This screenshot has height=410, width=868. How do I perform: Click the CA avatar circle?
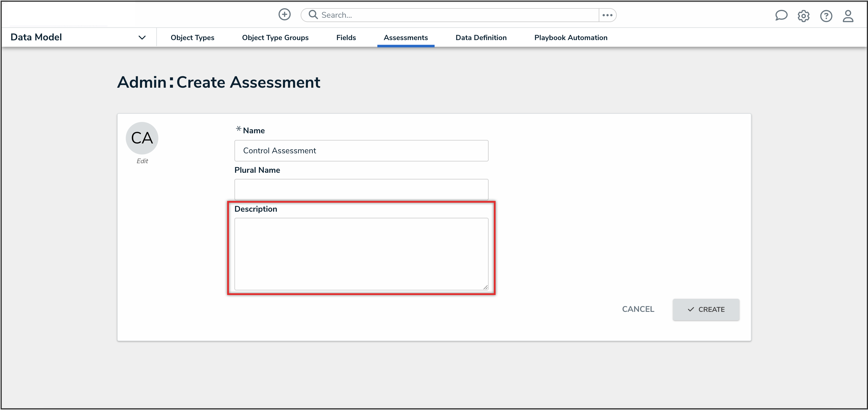(x=142, y=138)
